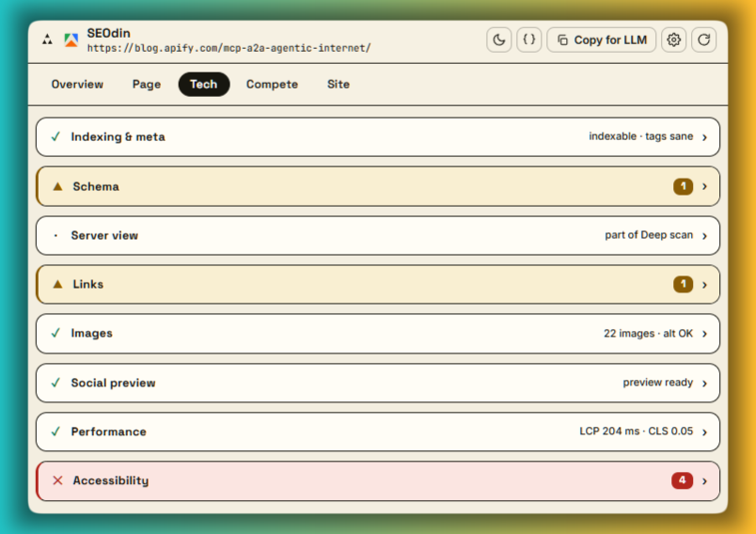Screen dimensions: 756x534
Task: Click the SEOdin logo icon
Action: click(x=71, y=40)
